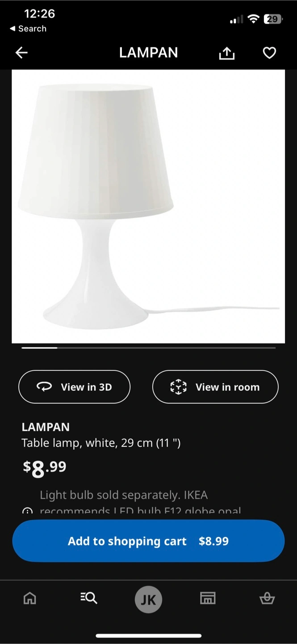
Task: Open the shopping basket tab icon
Action: click(267, 598)
